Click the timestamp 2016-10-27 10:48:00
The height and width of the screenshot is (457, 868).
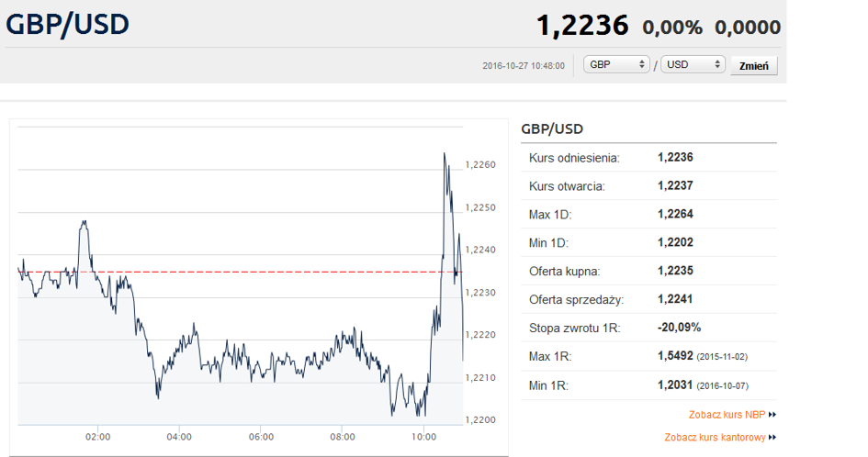click(524, 66)
